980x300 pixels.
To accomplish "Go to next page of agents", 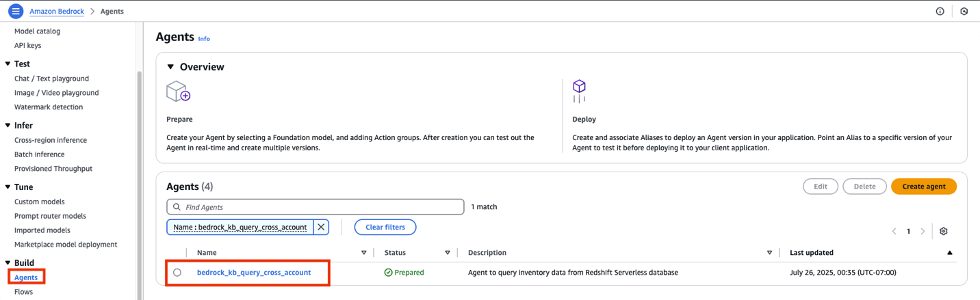I will [x=923, y=231].
